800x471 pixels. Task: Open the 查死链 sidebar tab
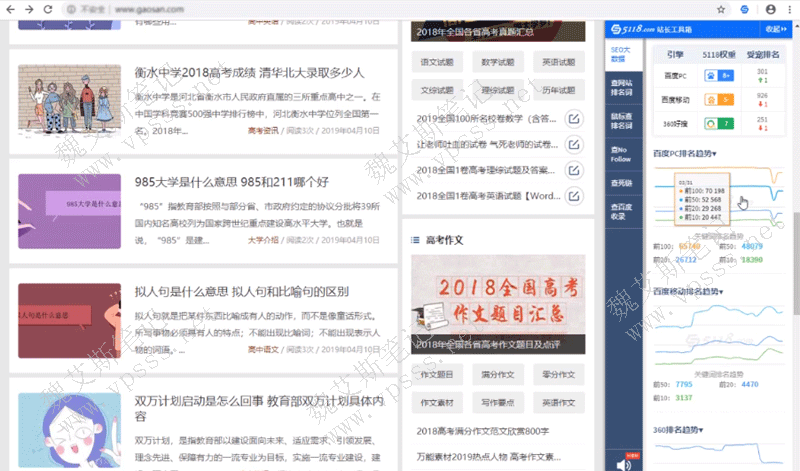pos(621,183)
